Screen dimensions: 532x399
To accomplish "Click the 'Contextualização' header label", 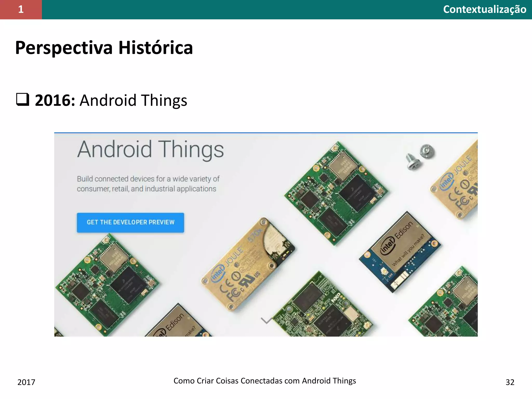I will click(x=485, y=10).
